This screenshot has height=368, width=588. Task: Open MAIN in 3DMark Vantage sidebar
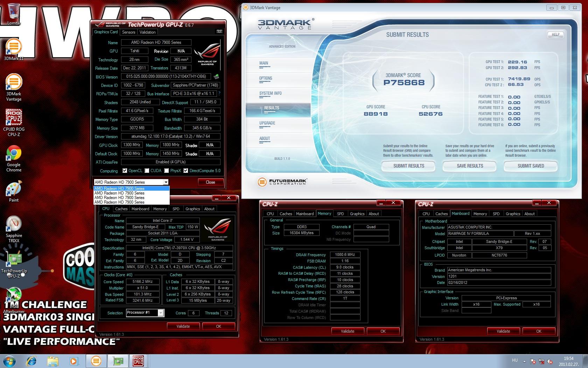point(264,63)
